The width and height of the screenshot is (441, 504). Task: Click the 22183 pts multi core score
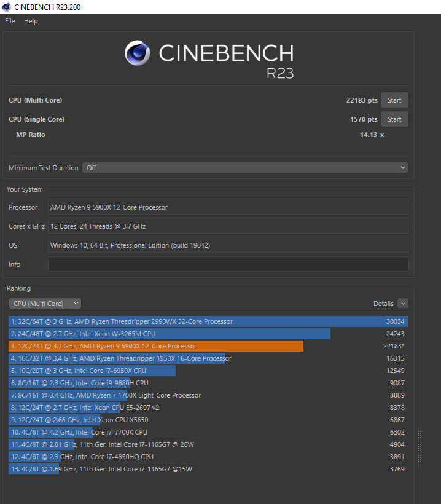coord(362,100)
